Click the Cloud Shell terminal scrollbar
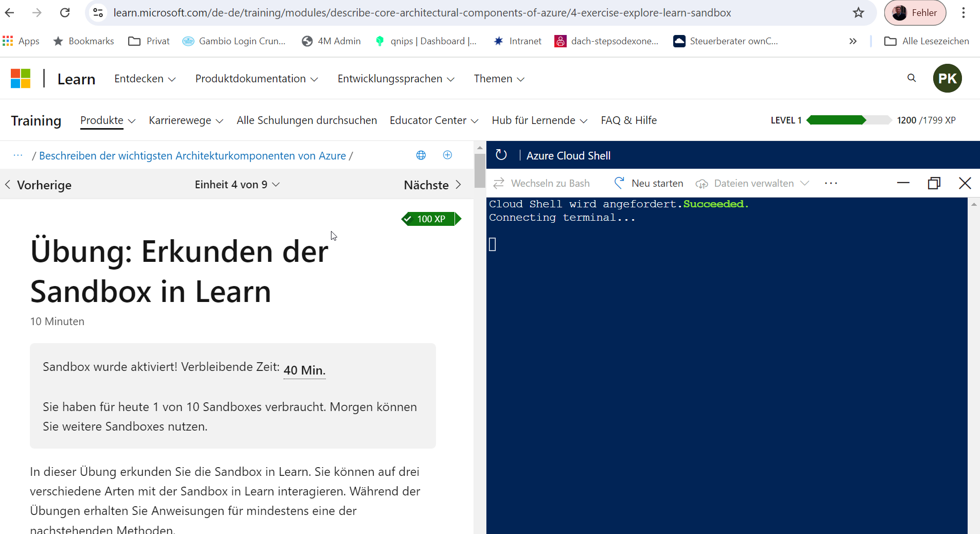The width and height of the screenshot is (980, 534). (x=974, y=365)
